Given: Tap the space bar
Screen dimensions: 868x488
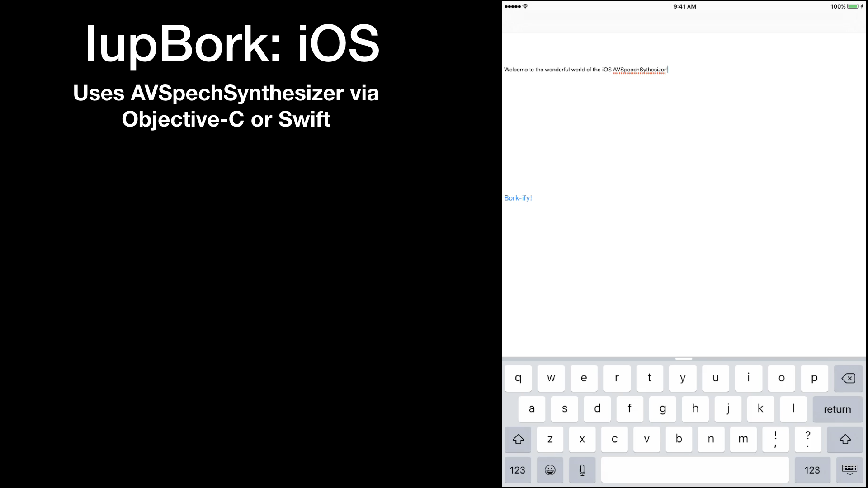Looking at the screenshot, I should point(695,470).
